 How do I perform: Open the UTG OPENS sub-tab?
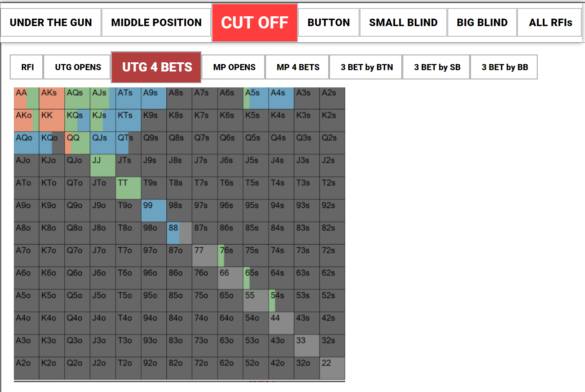(78, 67)
